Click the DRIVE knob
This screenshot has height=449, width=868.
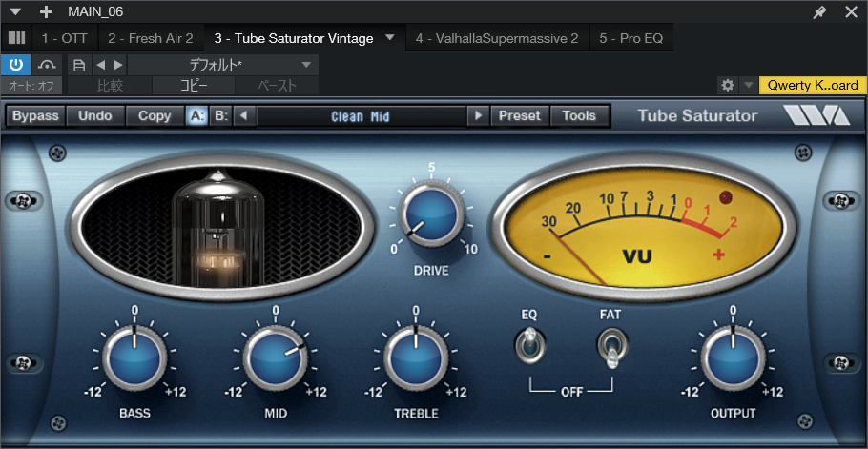tap(431, 214)
